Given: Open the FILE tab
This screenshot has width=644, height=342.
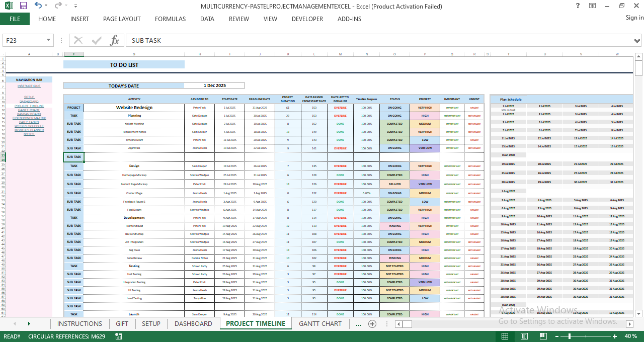Looking at the screenshot, I should [15, 19].
